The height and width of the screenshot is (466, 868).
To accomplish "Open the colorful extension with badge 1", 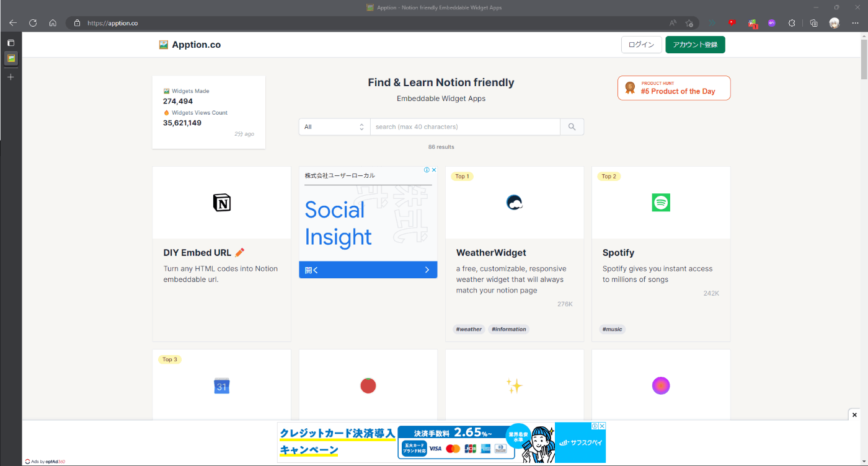I will click(752, 24).
